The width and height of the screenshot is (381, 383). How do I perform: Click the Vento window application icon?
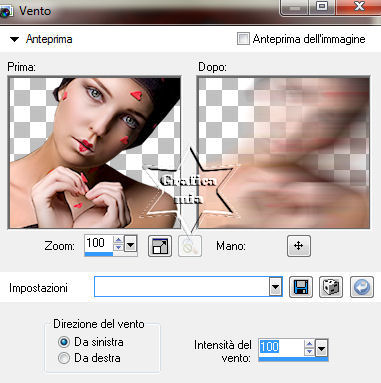6,11
